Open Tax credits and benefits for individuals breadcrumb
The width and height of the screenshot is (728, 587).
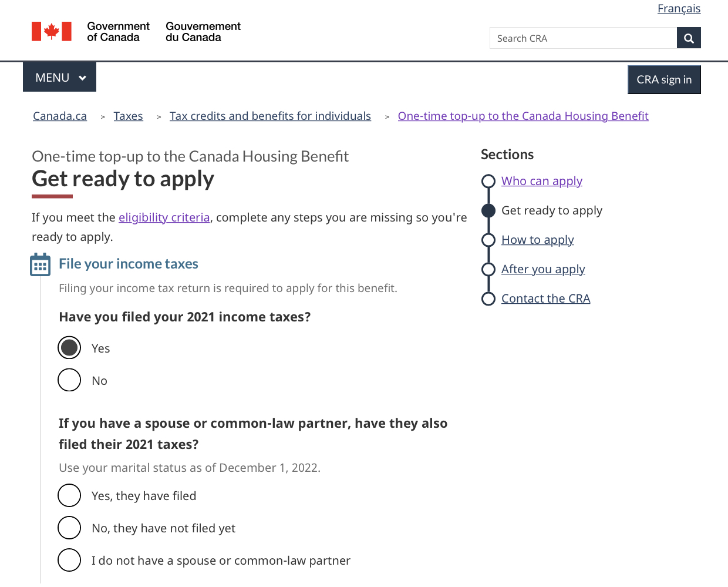coord(270,116)
